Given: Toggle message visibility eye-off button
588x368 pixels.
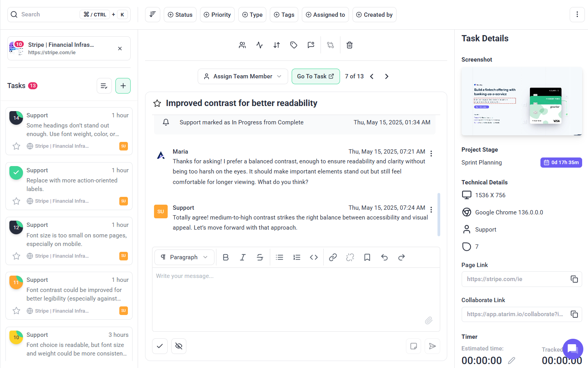Looking at the screenshot, I should coord(179,346).
